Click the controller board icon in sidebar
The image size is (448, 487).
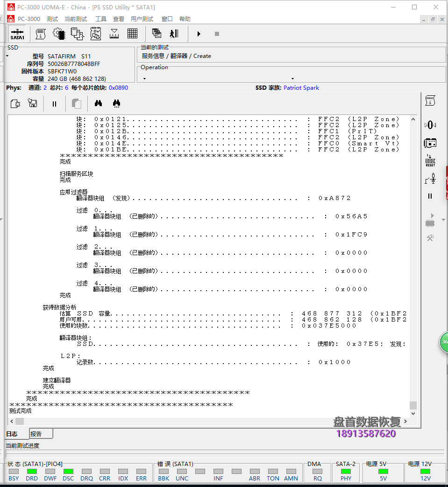point(430,143)
